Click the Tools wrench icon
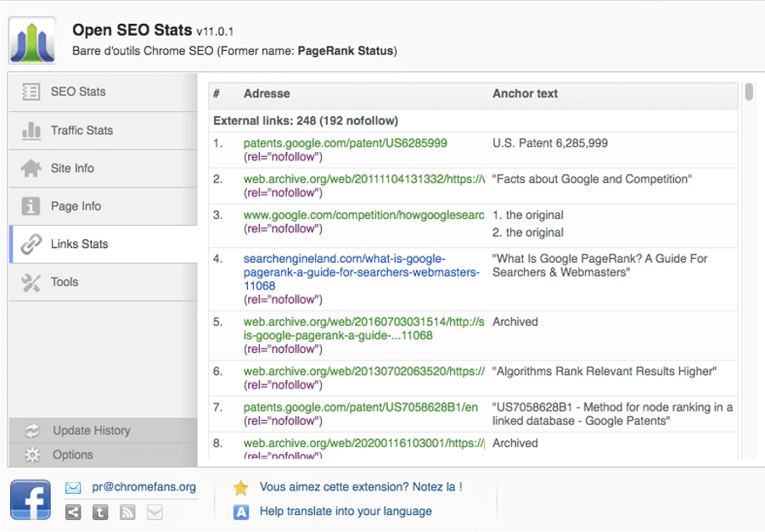Image resolution: width=765 pixels, height=532 pixels. [x=31, y=283]
